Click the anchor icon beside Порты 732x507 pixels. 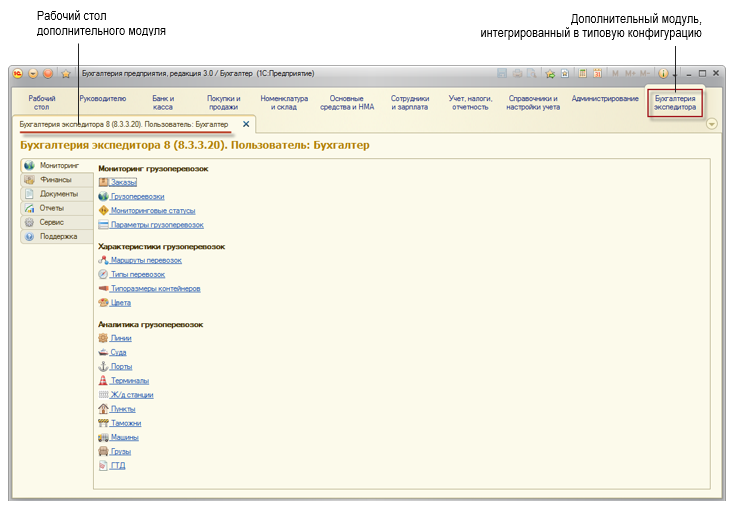pyautogui.click(x=103, y=366)
